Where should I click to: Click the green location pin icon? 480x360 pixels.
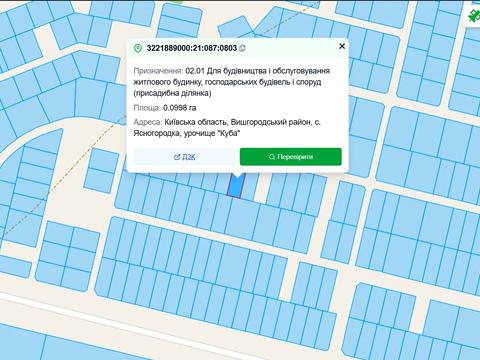click(138, 48)
